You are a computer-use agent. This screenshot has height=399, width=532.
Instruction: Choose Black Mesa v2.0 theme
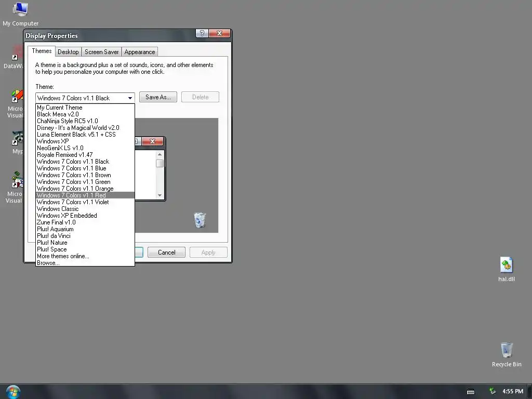[x=85, y=114]
